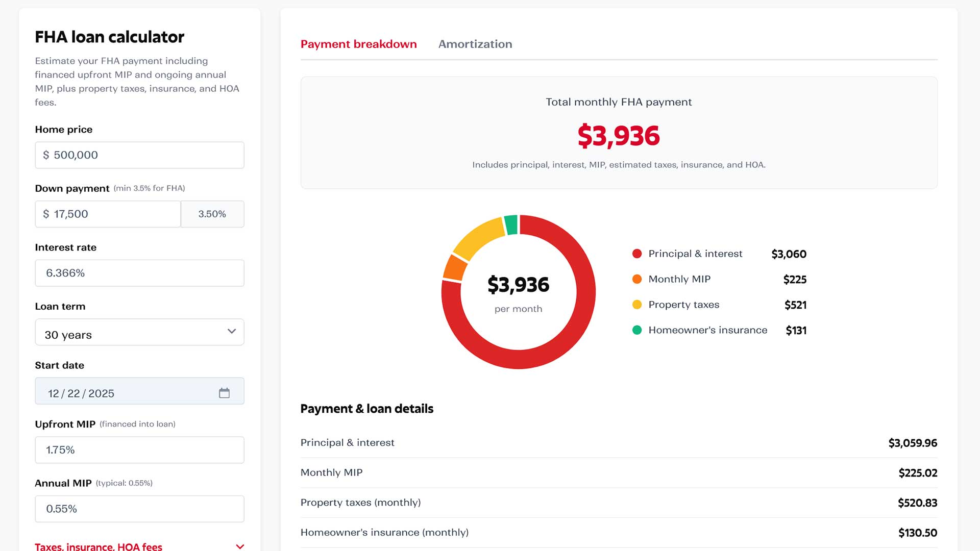Edit the Interest rate field

click(139, 273)
